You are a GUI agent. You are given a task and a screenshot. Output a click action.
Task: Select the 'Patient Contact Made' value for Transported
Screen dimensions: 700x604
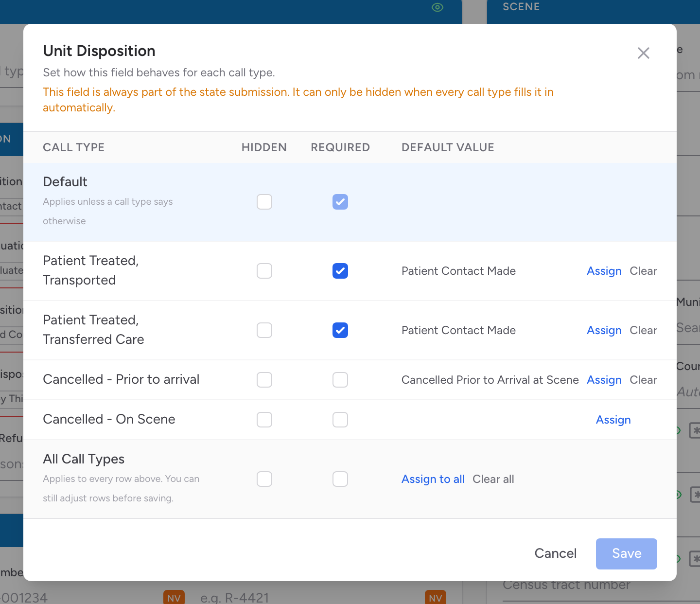point(458,271)
